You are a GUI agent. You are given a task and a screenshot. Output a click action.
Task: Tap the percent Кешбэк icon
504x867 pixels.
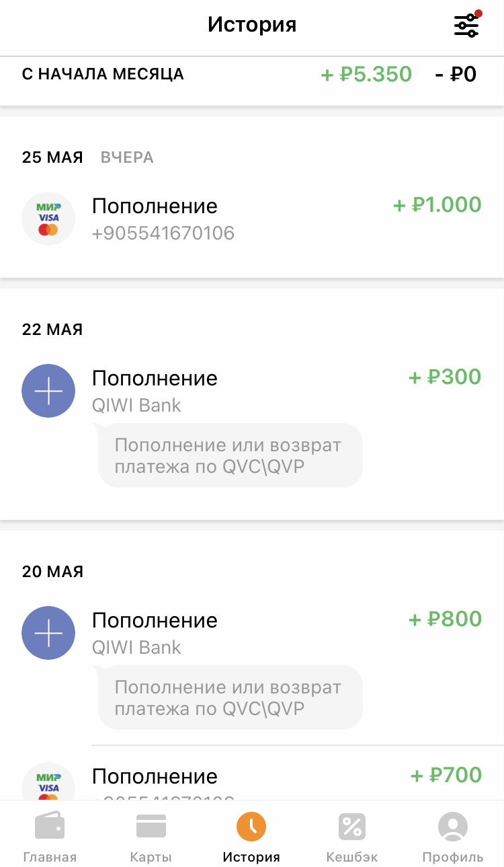(x=351, y=826)
